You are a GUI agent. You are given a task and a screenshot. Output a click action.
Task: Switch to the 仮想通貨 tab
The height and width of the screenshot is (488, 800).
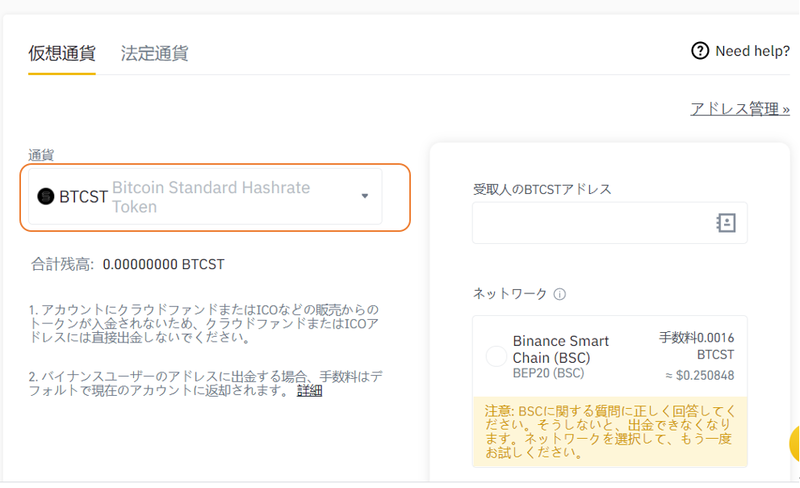click(62, 53)
